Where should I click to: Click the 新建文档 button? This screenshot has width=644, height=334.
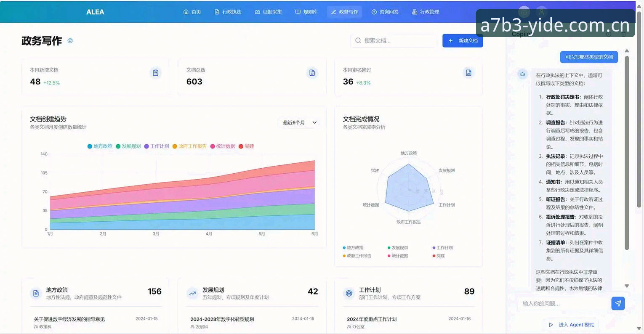[463, 41]
